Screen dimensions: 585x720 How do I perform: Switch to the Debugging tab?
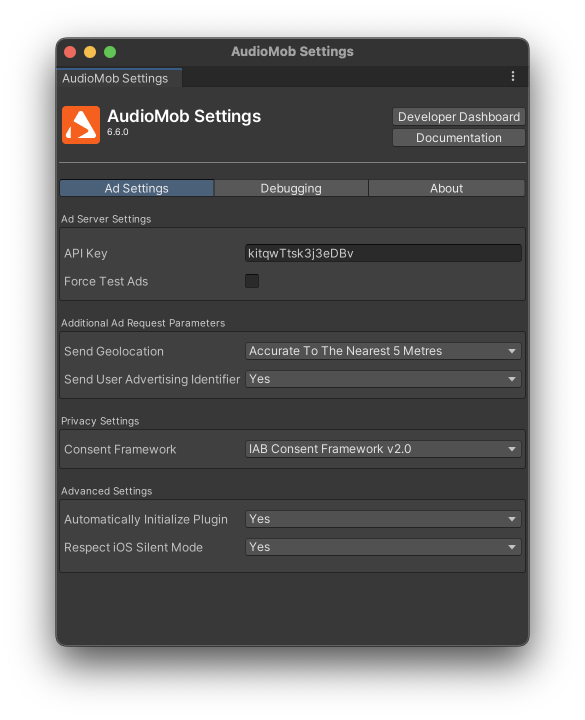point(291,188)
